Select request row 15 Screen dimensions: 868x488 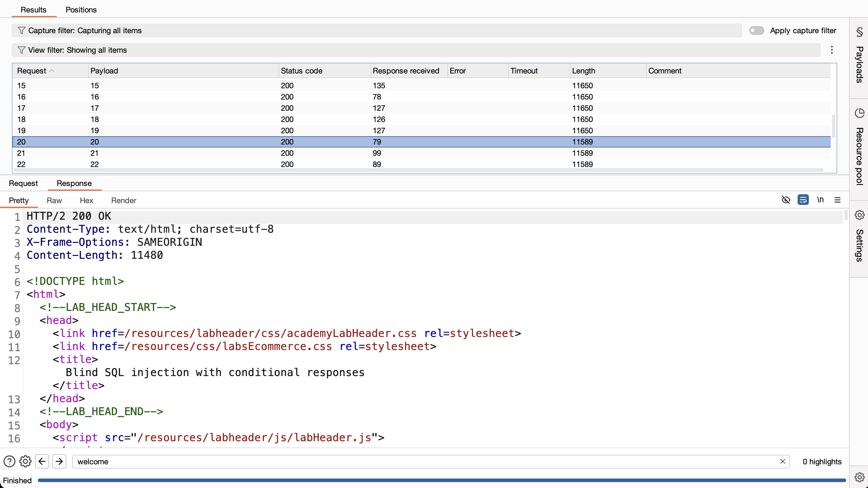[421, 86]
